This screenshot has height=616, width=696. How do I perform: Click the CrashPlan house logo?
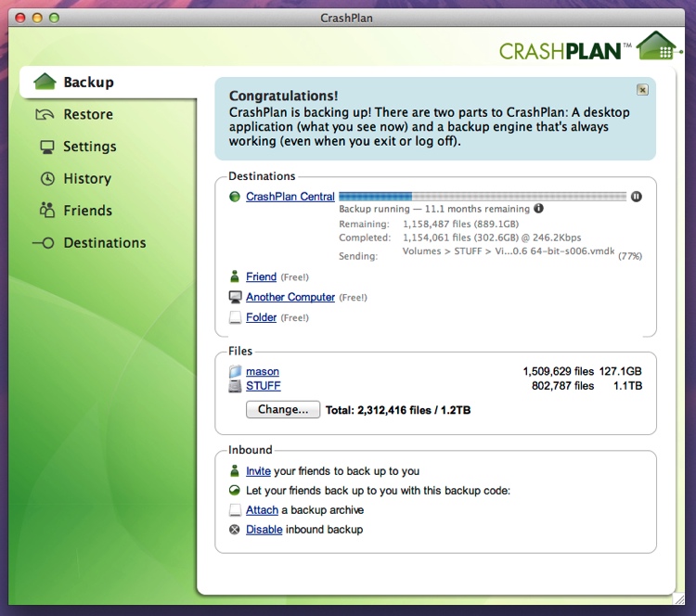point(657,45)
